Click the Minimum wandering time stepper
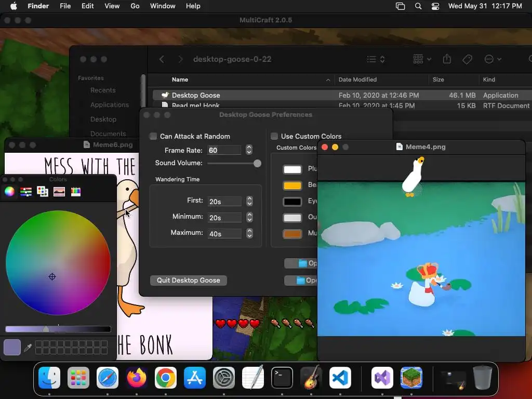This screenshot has height=399, width=532. point(250,217)
